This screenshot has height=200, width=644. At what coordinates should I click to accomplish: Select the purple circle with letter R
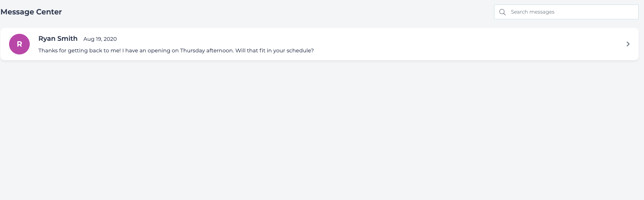[x=19, y=44]
